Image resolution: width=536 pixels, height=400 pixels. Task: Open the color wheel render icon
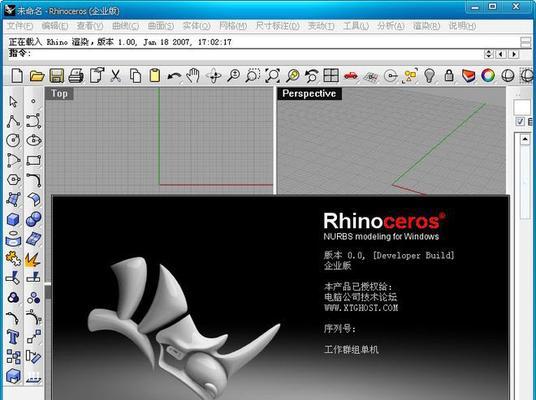[x=488, y=76]
